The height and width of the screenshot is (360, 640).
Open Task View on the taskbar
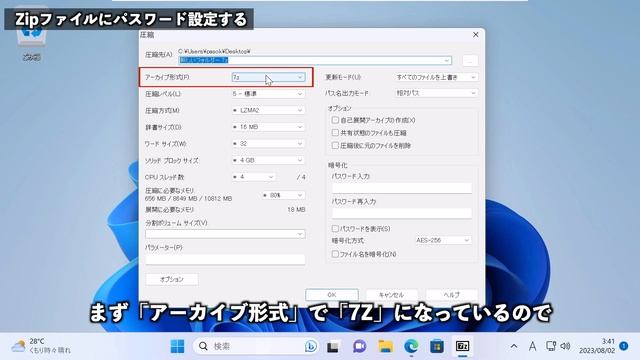click(333, 346)
